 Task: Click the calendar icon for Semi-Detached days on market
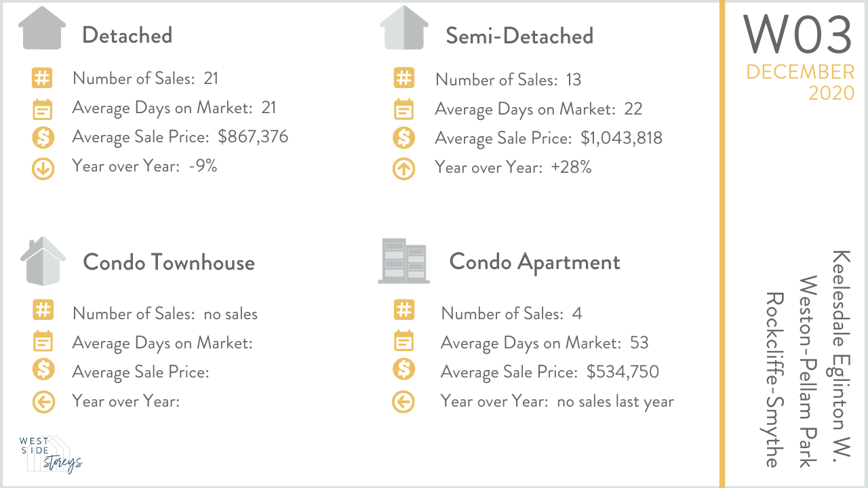[x=403, y=109]
